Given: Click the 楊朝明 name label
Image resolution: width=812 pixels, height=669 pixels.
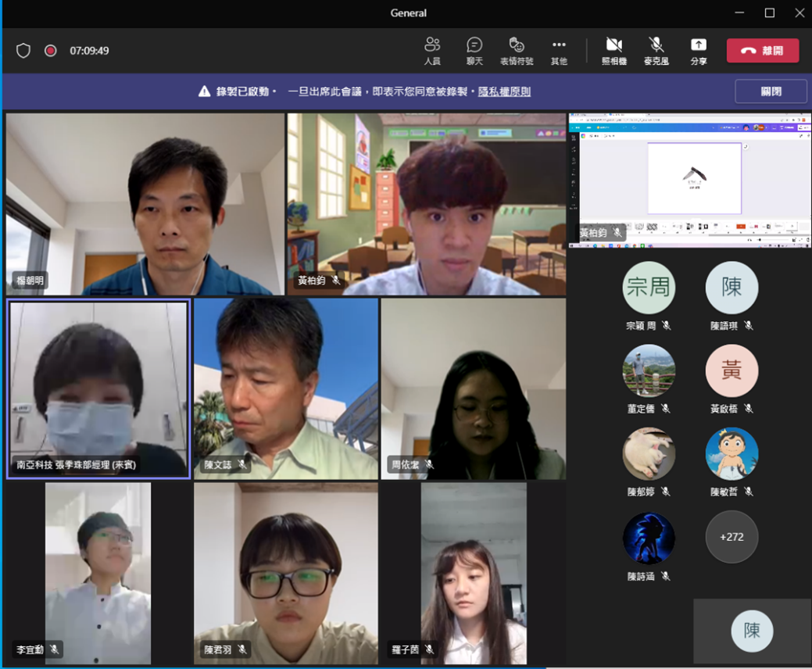Looking at the screenshot, I should pos(30,281).
